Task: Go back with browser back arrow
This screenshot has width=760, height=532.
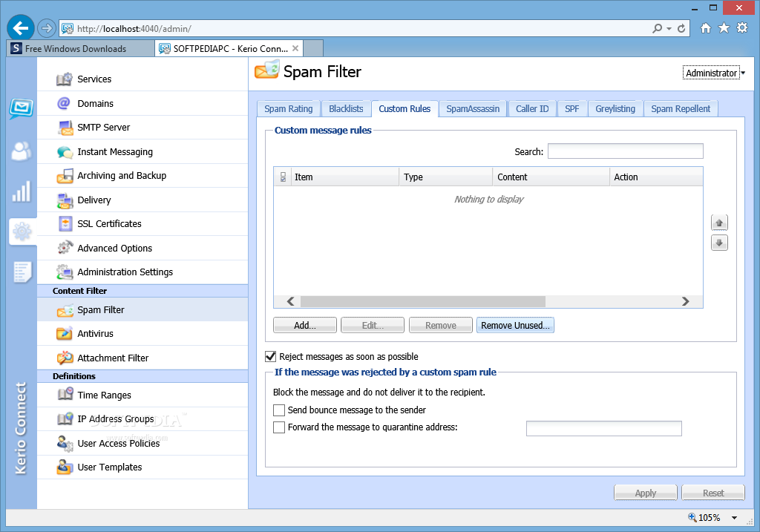Action: click(20, 28)
